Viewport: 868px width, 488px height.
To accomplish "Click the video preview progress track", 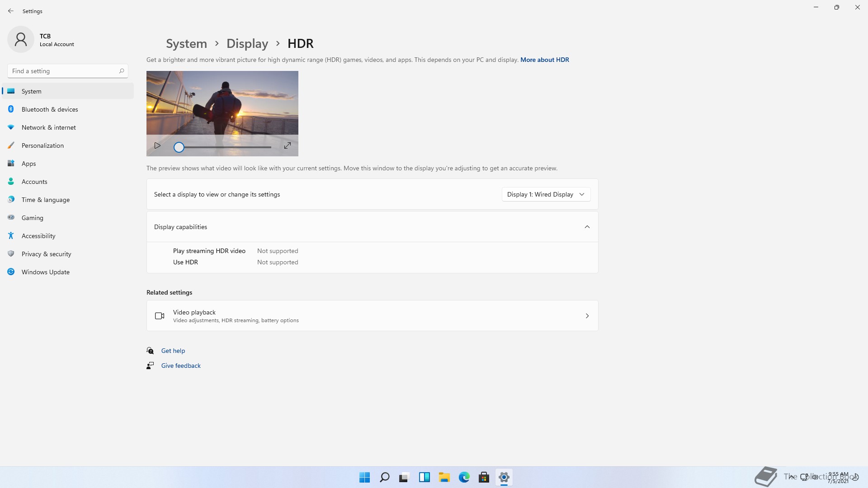I will 227,147.
